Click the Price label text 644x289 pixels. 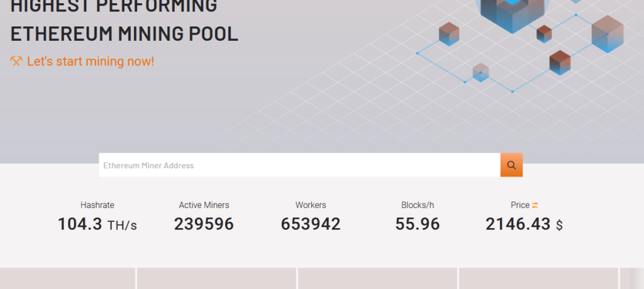[x=520, y=205]
